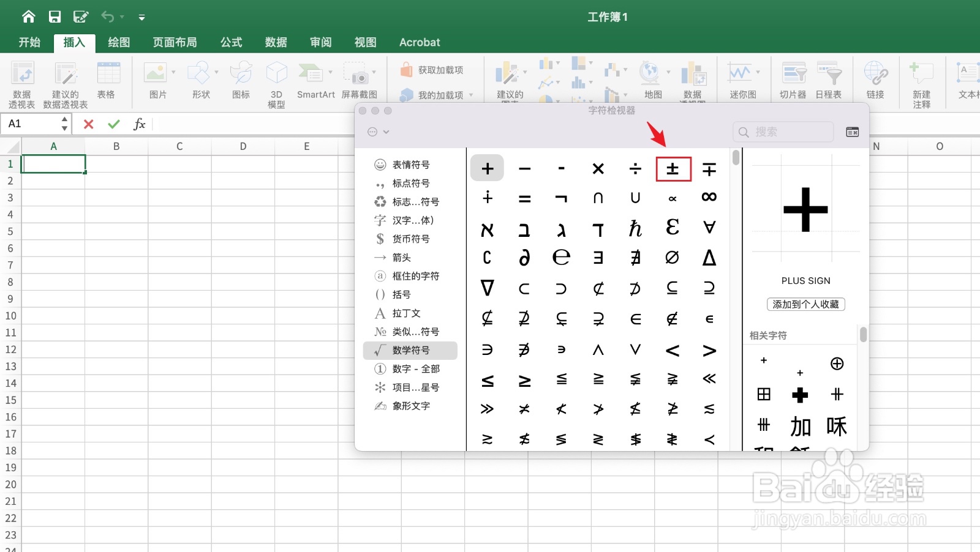
Task: Open the Acrobat ribbon tab
Action: click(x=420, y=42)
